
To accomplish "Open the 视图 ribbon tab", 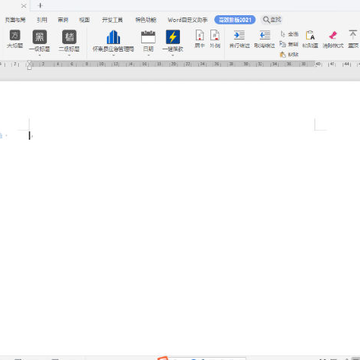I will 84,20.
